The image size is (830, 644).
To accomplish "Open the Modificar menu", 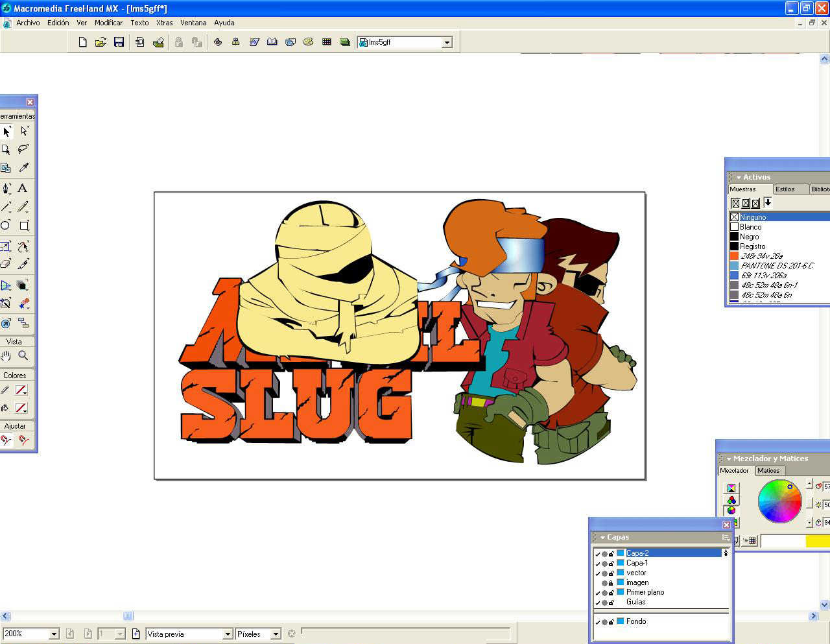I will [108, 23].
